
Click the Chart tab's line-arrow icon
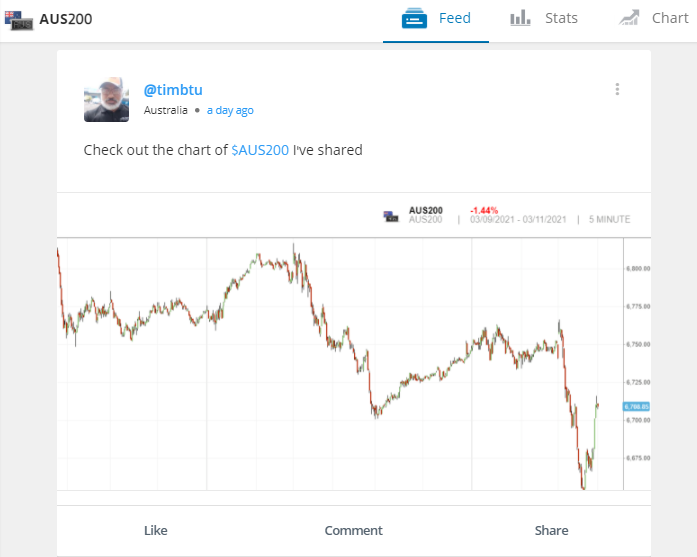pyautogui.click(x=629, y=18)
